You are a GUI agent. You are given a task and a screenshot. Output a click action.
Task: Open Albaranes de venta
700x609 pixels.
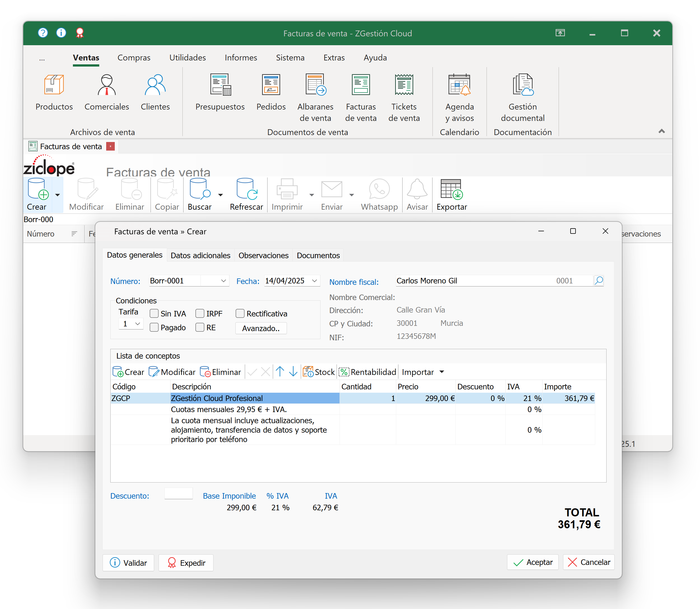pyautogui.click(x=315, y=98)
